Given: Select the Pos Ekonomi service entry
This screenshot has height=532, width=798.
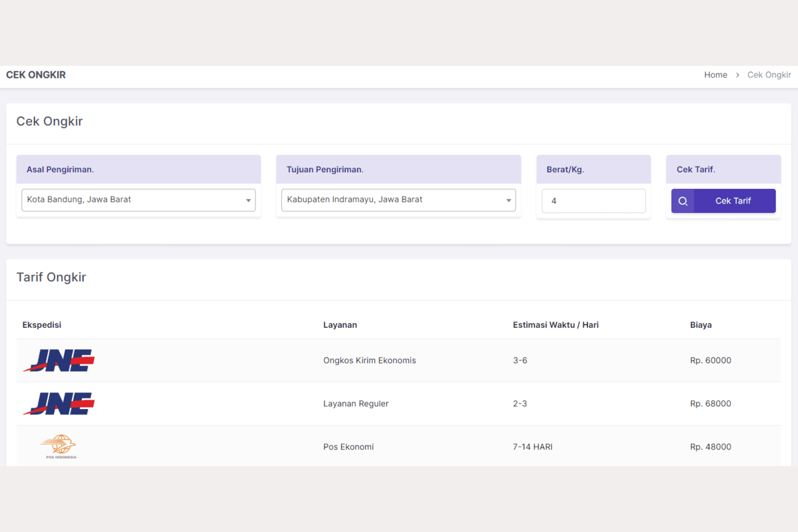Looking at the screenshot, I should click(348, 447).
